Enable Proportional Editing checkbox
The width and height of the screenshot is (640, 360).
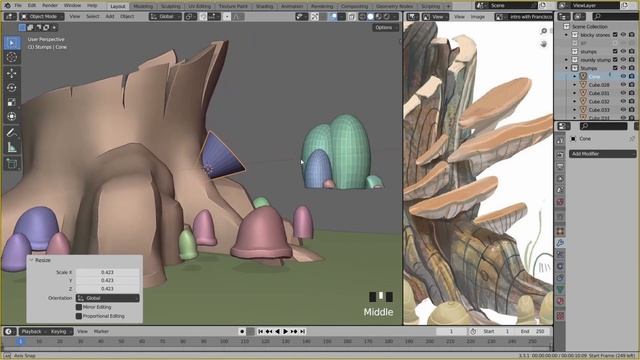pyautogui.click(x=79, y=316)
